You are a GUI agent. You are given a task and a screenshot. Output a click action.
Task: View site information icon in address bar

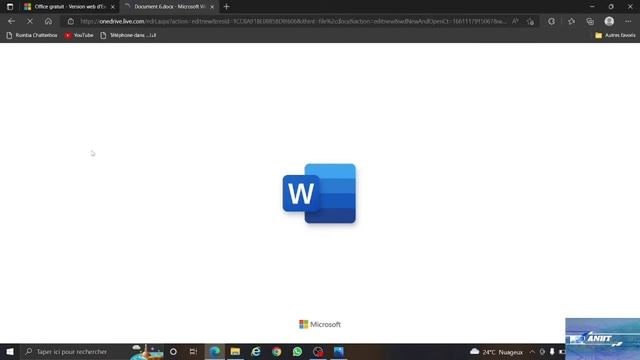tap(71, 21)
